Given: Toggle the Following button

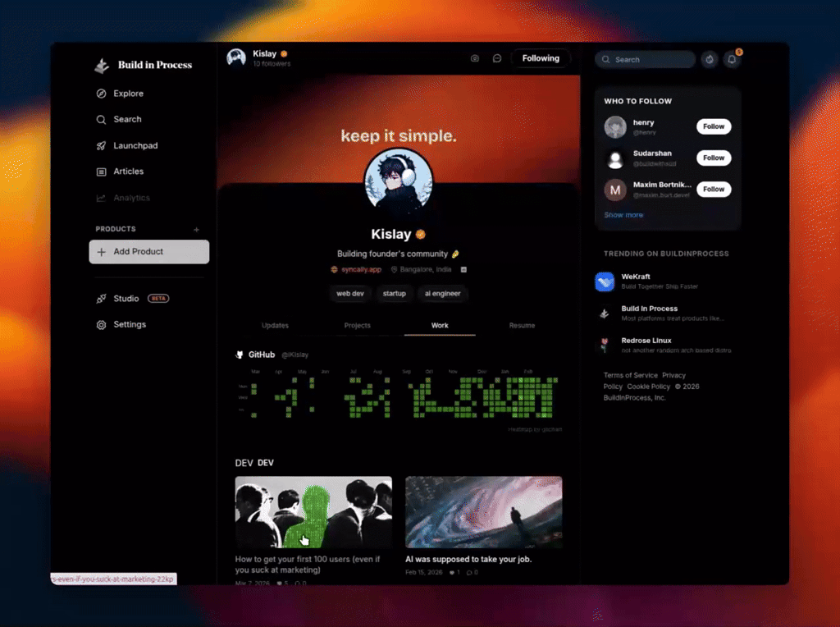Looking at the screenshot, I should coord(541,58).
